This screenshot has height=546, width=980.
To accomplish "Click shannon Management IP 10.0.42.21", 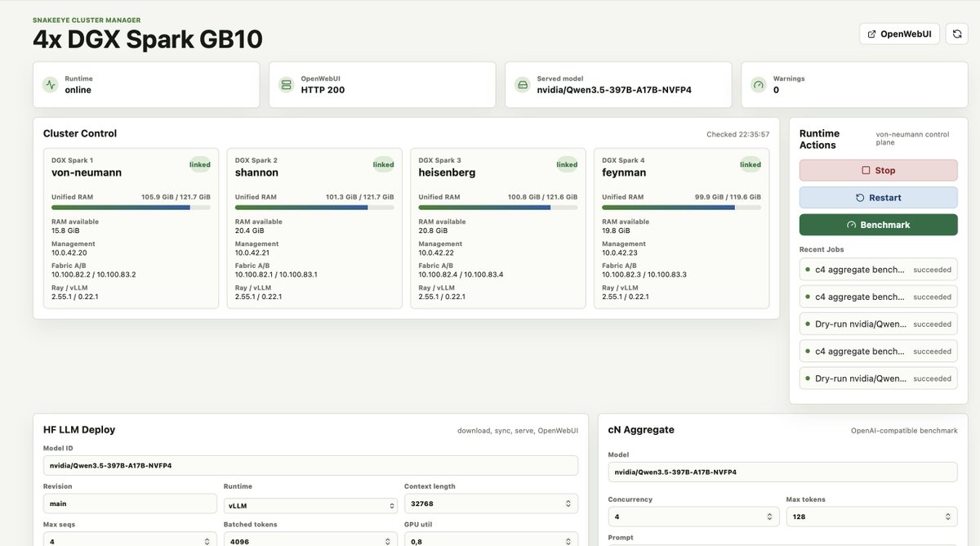I will pos(252,253).
